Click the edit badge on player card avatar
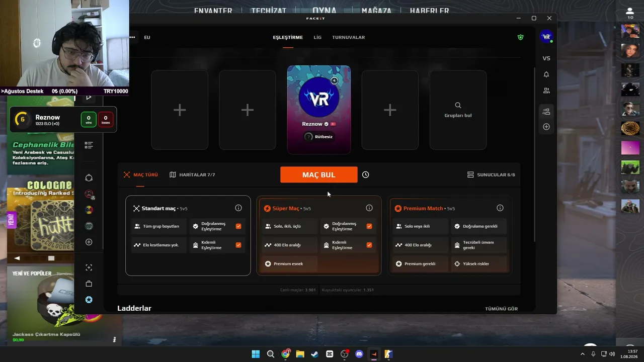644x362 pixels. [x=334, y=80]
